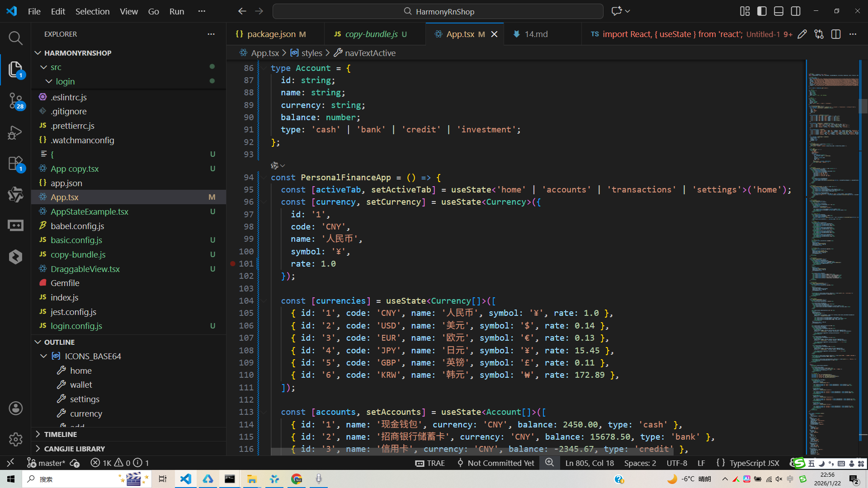Open the Extensions view
Viewport: 868px width, 488px height.
pos(15,164)
